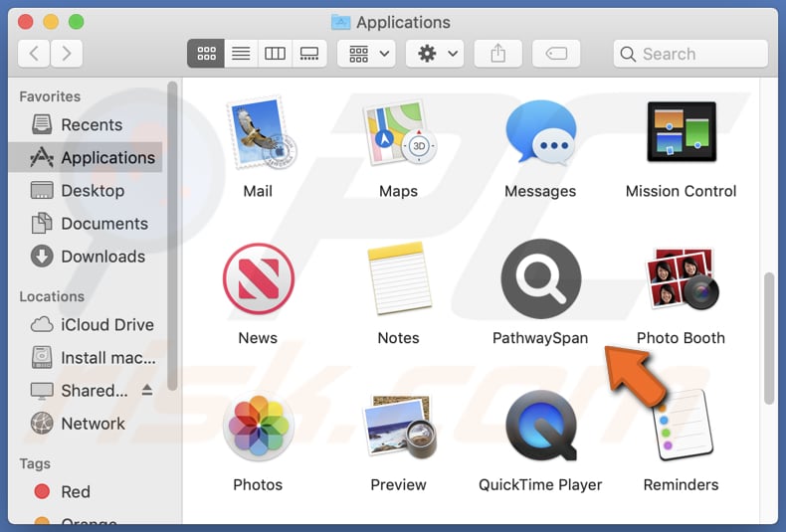Open the gear action menu

coord(435,53)
